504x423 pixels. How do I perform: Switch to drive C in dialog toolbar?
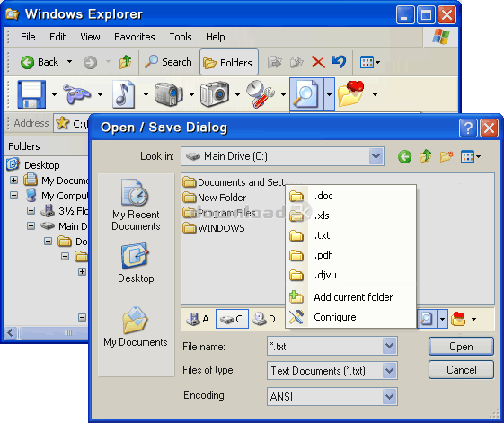pyautogui.click(x=232, y=319)
